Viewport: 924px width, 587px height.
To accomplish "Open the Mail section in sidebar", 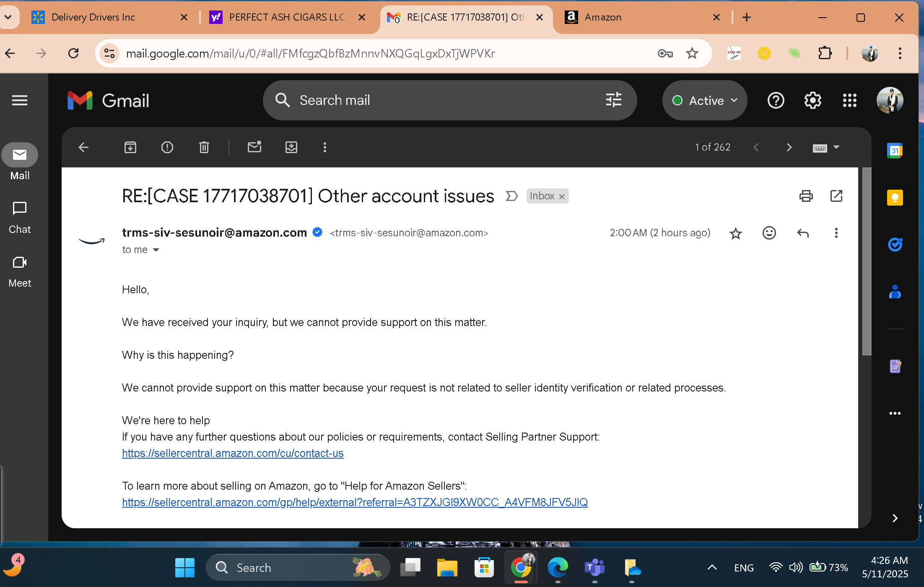I will point(20,163).
